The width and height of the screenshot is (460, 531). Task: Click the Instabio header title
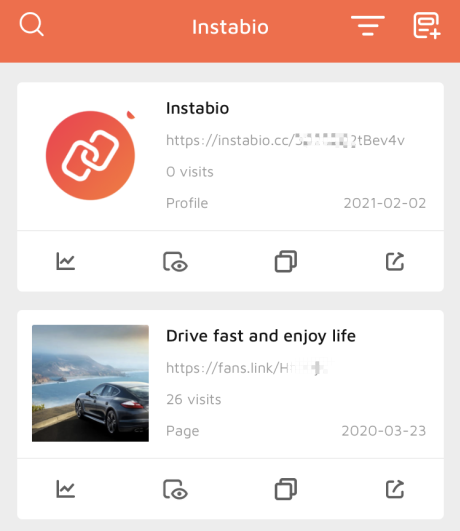pos(230,27)
